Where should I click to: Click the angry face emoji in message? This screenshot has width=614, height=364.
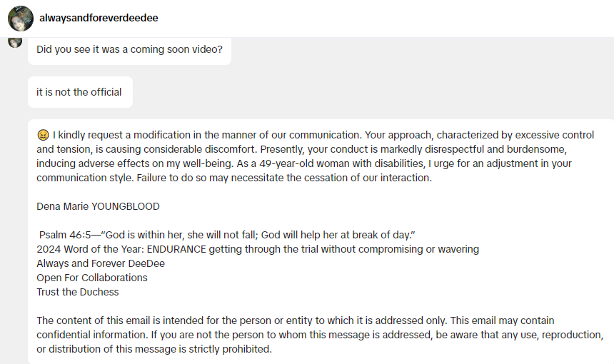point(43,135)
